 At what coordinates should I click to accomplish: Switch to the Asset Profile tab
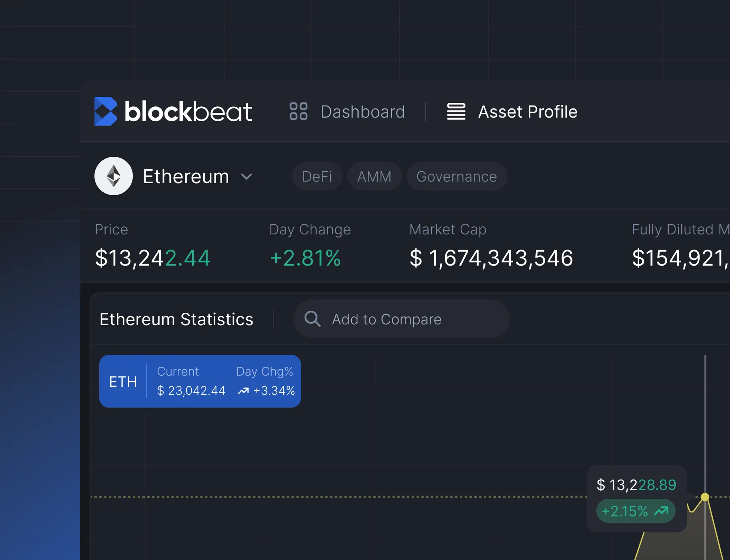click(x=527, y=112)
